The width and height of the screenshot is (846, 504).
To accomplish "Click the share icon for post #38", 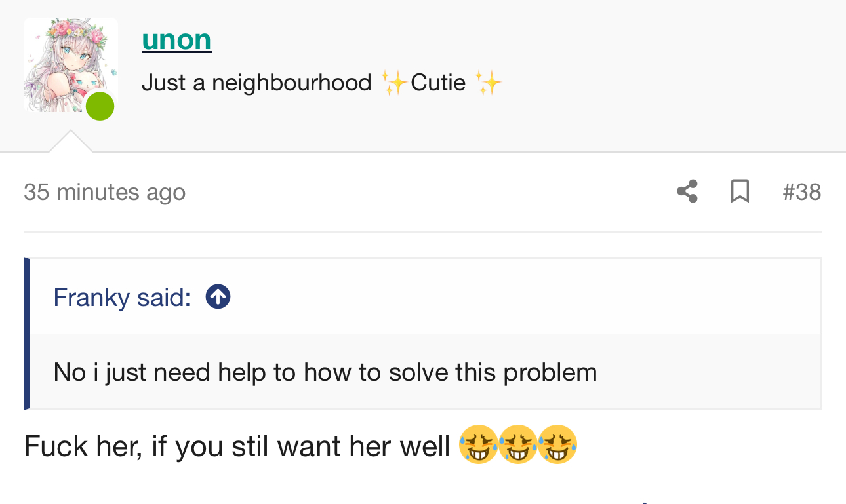I will 687,191.
